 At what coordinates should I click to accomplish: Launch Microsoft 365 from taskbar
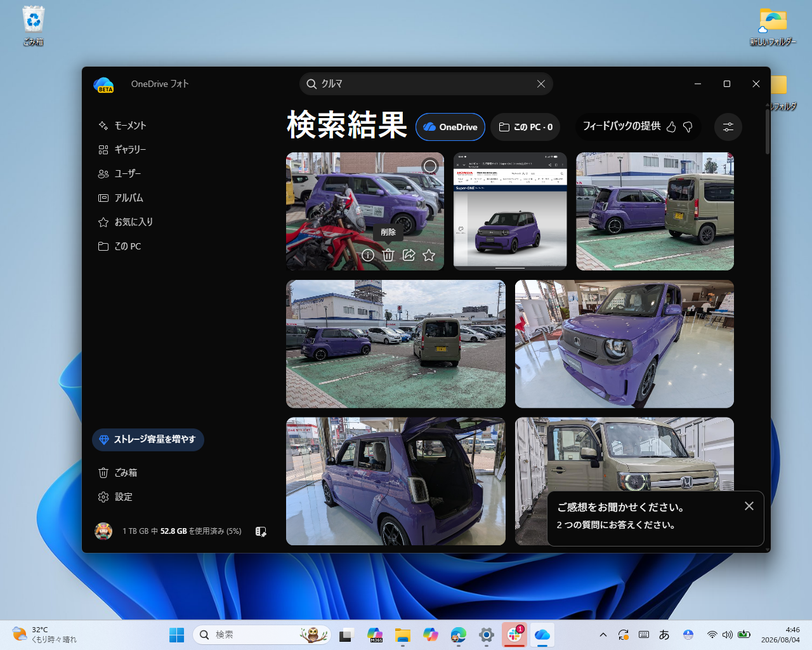pyautogui.click(x=375, y=635)
